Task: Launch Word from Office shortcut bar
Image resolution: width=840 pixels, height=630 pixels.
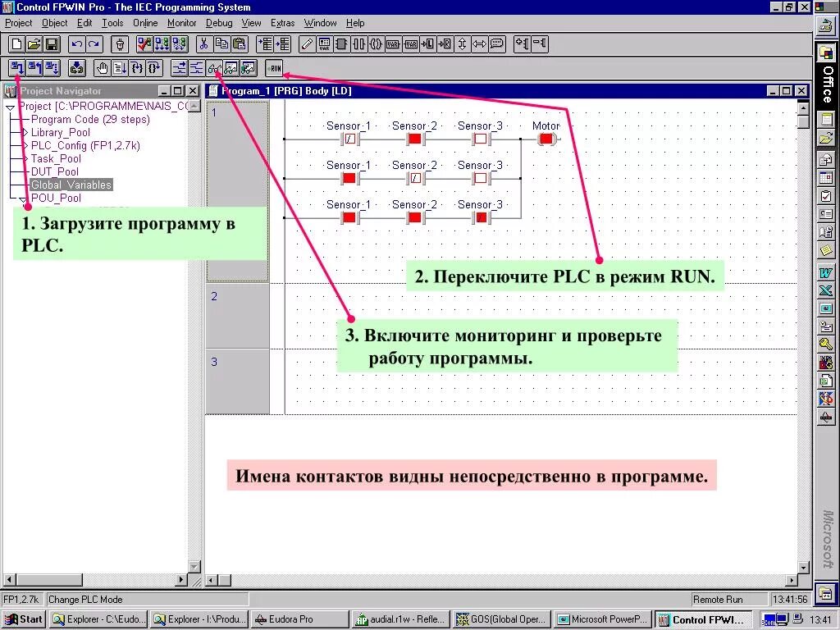Action: pyautogui.click(x=825, y=272)
